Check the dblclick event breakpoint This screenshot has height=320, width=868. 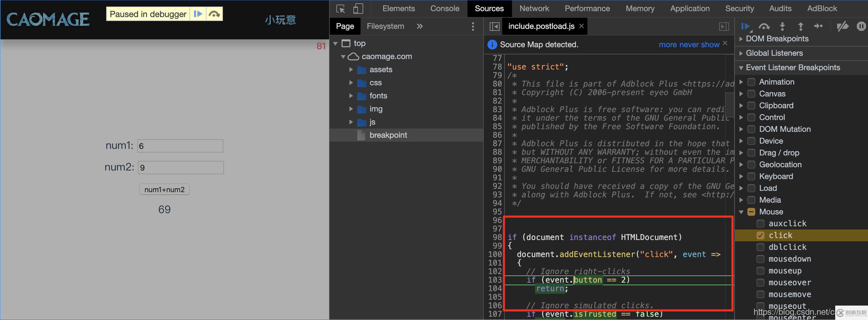click(760, 247)
